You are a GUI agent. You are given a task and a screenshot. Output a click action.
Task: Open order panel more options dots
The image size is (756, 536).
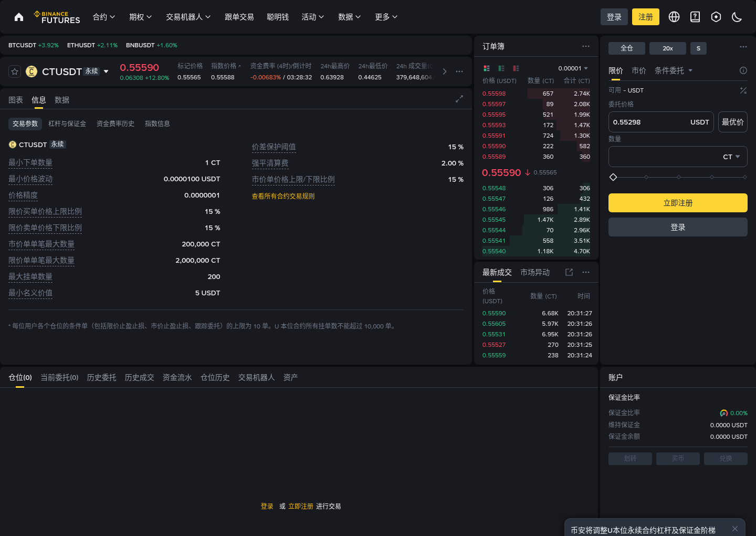[743, 47]
